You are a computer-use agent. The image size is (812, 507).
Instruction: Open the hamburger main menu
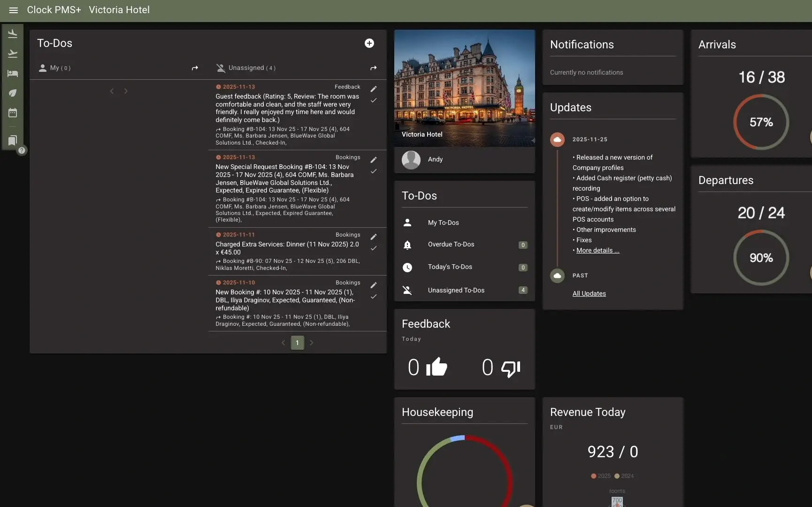[x=13, y=10]
